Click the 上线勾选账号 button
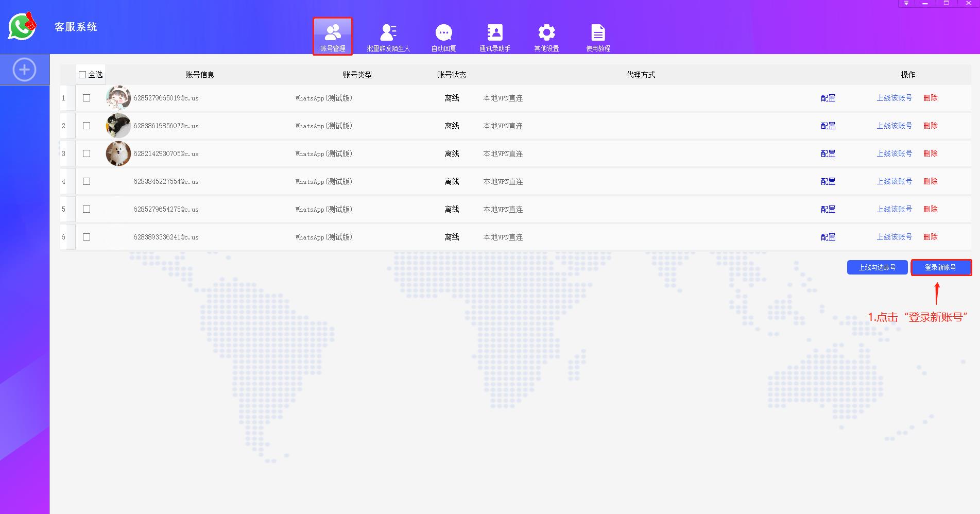 [876, 267]
